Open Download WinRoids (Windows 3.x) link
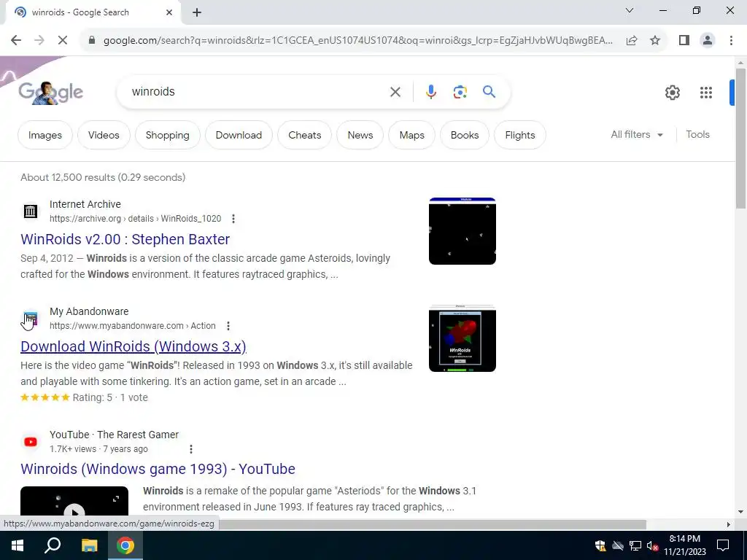This screenshot has height=560, width=747. pyautogui.click(x=133, y=346)
